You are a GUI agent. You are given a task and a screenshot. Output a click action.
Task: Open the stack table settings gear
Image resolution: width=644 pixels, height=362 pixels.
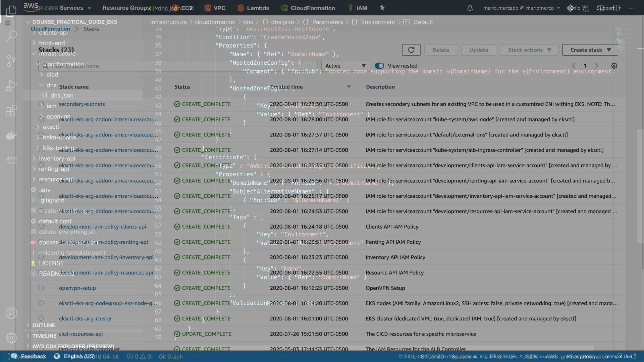pyautogui.click(x=614, y=66)
